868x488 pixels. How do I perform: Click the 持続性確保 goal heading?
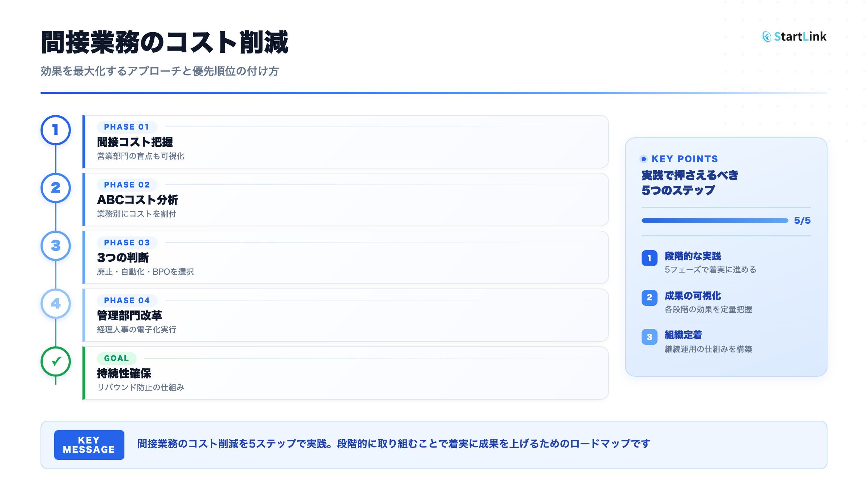pos(124,373)
